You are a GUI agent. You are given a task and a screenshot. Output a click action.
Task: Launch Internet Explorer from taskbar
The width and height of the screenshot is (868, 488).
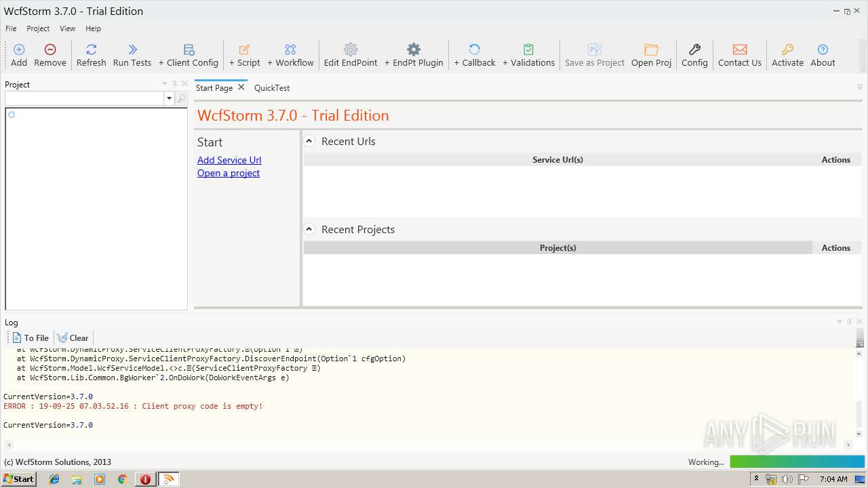pos(54,479)
